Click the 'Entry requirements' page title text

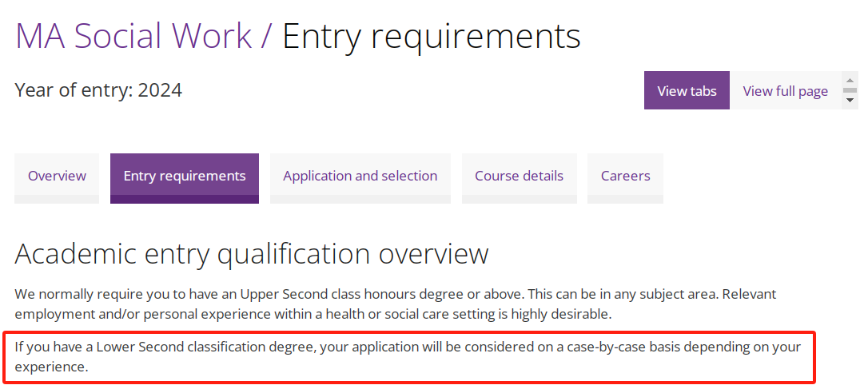click(x=432, y=36)
